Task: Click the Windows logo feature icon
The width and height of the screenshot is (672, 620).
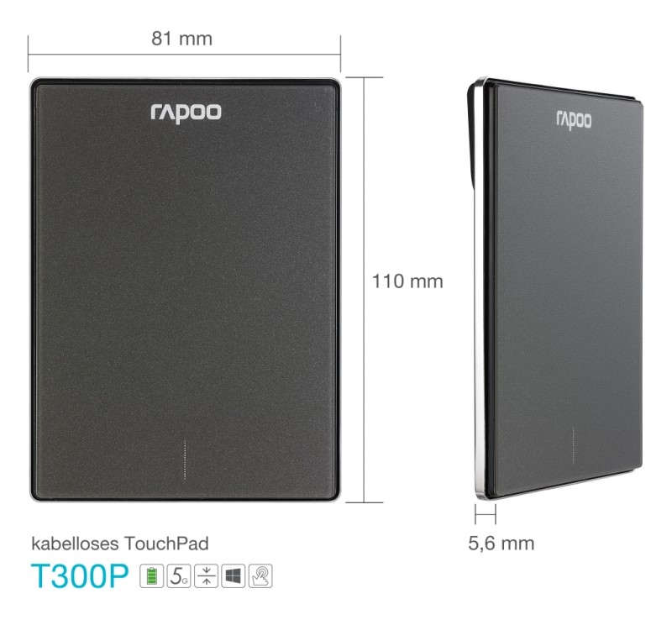Action: click(x=234, y=575)
